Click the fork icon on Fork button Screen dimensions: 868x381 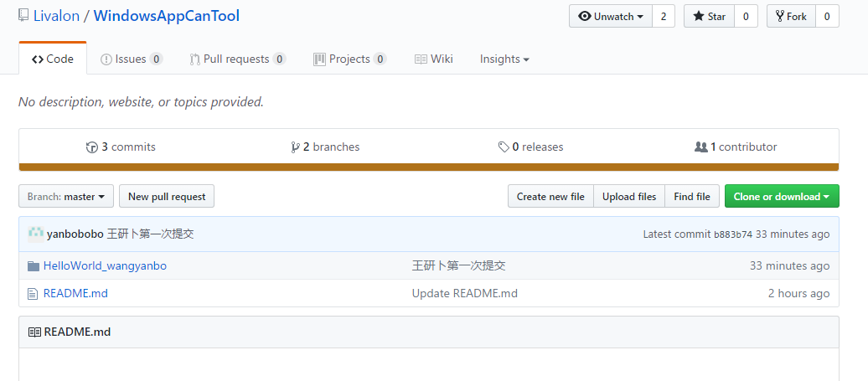[781, 16]
